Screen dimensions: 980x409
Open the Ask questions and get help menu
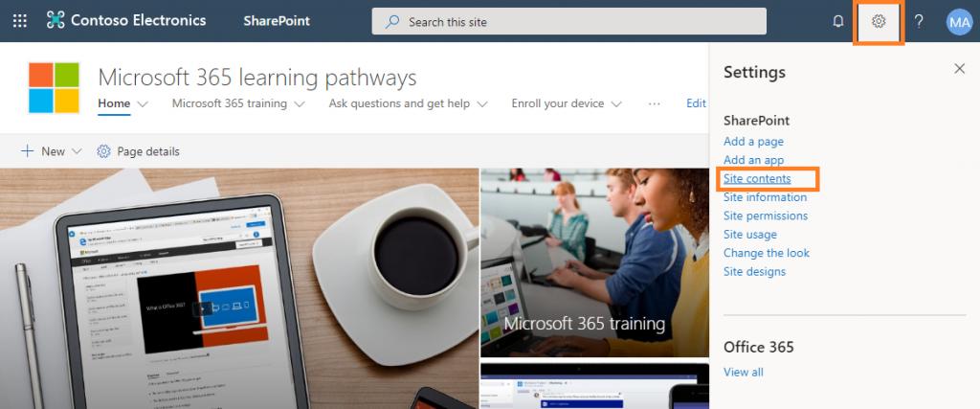(x=408, y=103)
